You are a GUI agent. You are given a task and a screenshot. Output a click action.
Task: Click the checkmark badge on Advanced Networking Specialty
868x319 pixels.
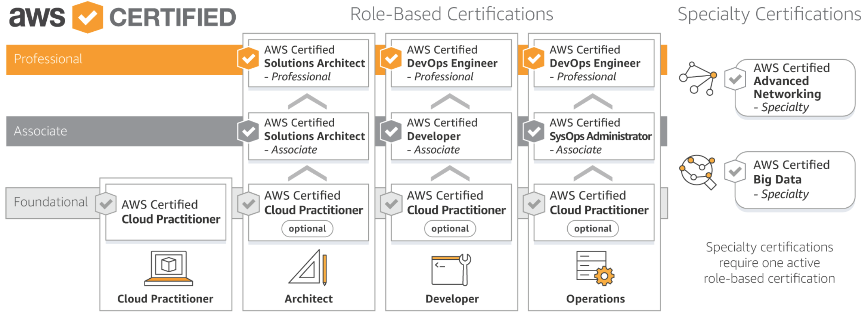735,79
